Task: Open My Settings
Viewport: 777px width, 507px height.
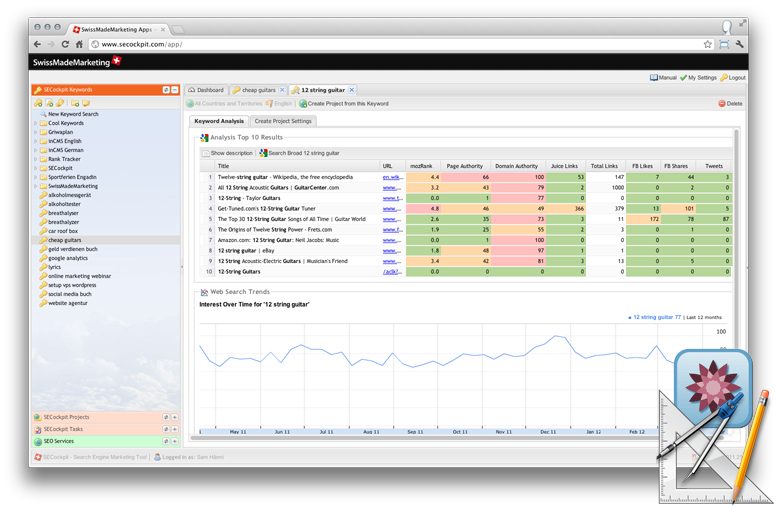Action: (x=698, y=77)
